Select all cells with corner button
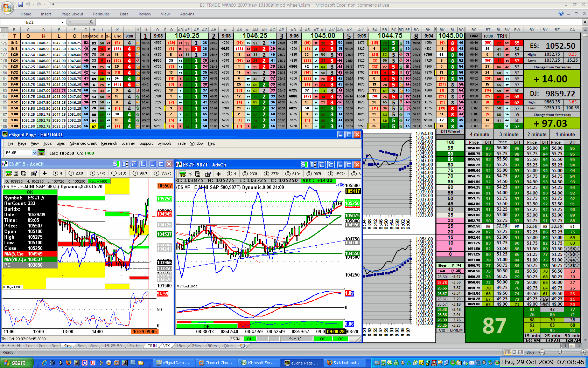 point(4,30)
